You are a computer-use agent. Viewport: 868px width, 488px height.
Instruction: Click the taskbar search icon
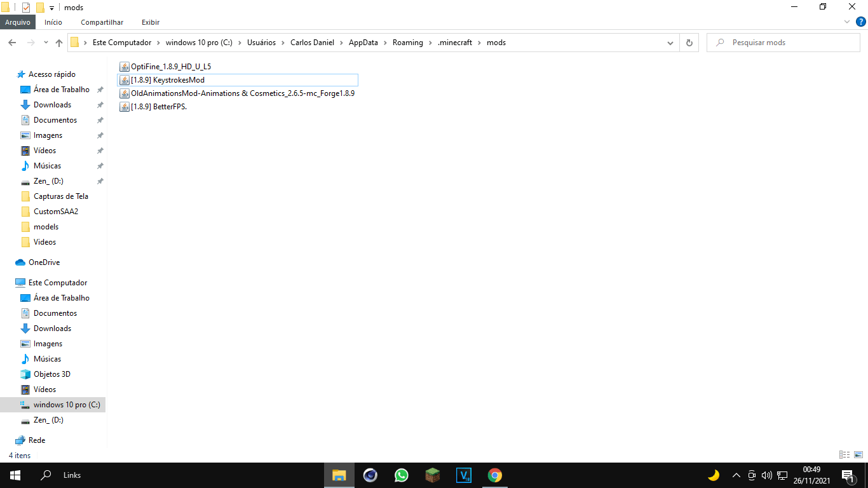point(46,475)
